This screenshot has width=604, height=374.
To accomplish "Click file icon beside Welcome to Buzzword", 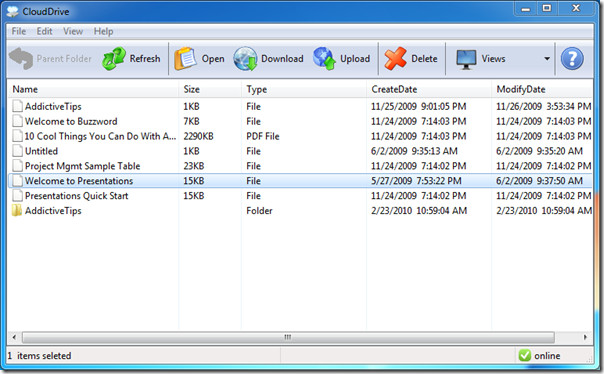I will coord(17,121).
